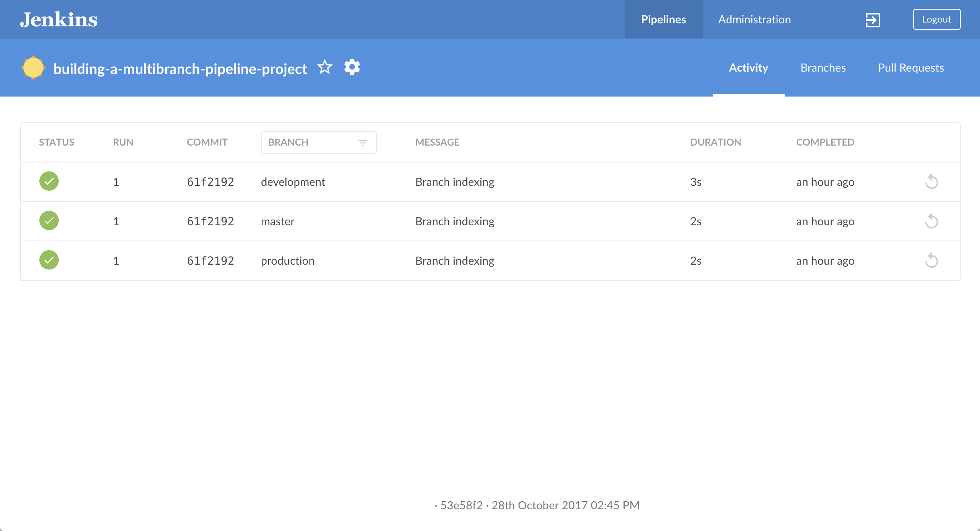
Task: Re-run the development branch build
Action: (931, 182)
